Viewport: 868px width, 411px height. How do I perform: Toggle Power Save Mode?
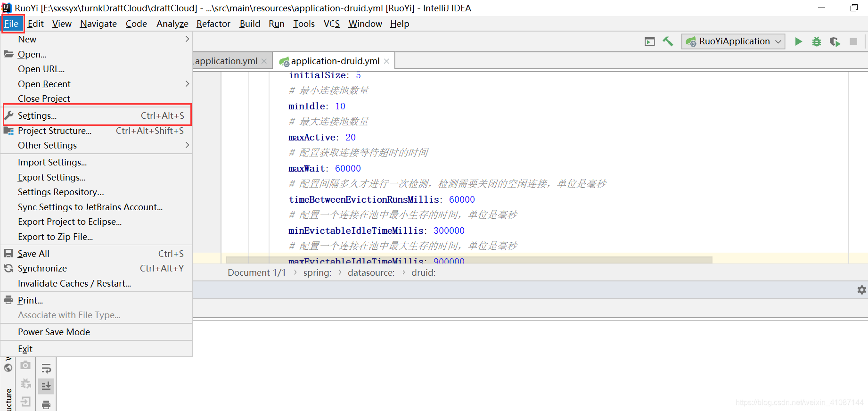(96, 332)
